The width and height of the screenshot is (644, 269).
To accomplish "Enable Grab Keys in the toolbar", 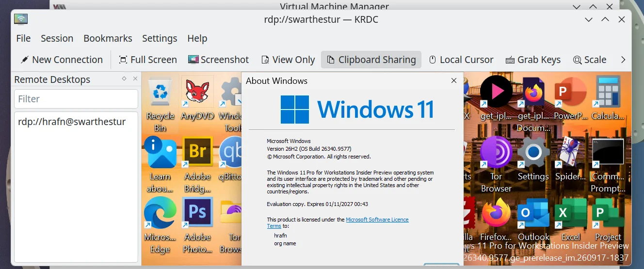I will pos(533,60).
